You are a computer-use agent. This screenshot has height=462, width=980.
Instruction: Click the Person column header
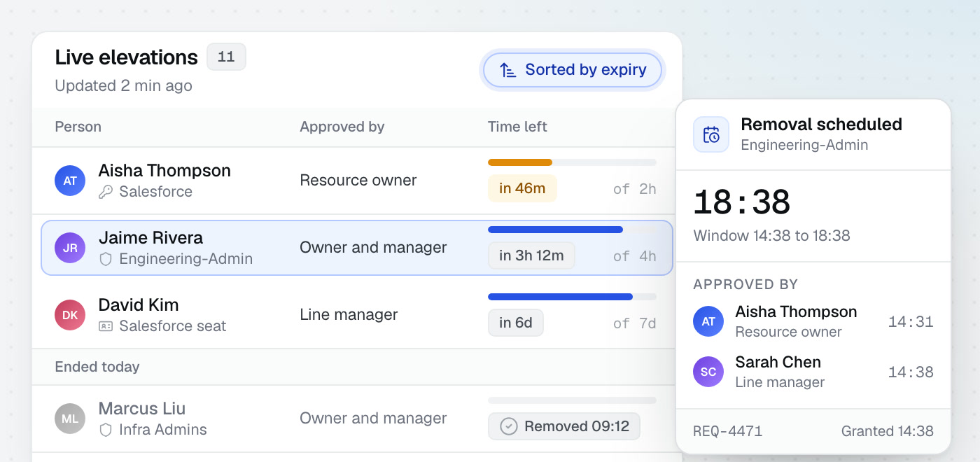pyautogui.click(x=78, y=127)
